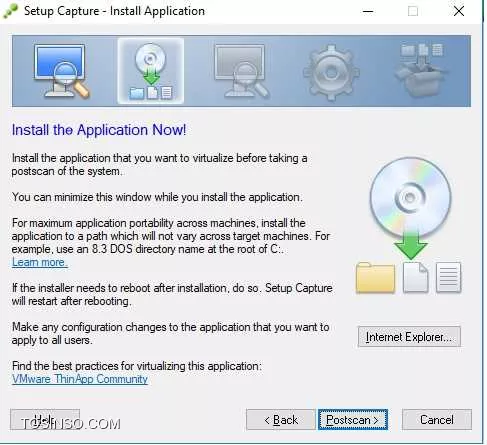The width and height of the screenshot is (487, 445).
Task: Click the Setup Capture title bar app icon
Action: [x=10, y=11]
